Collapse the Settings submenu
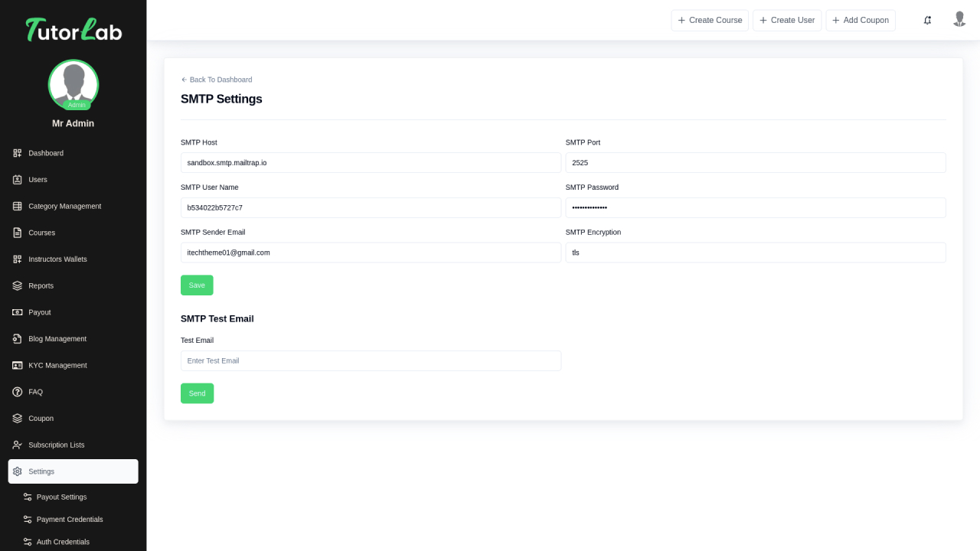Screen dimensions: 980x551 41,471
